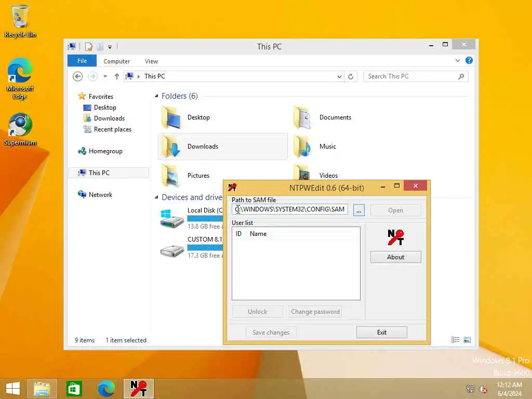Switch to large icons view in the status bar
Image resolution: width=532 pixels, height=399 pixels.
pyautogui.click(x=467, y=340)
